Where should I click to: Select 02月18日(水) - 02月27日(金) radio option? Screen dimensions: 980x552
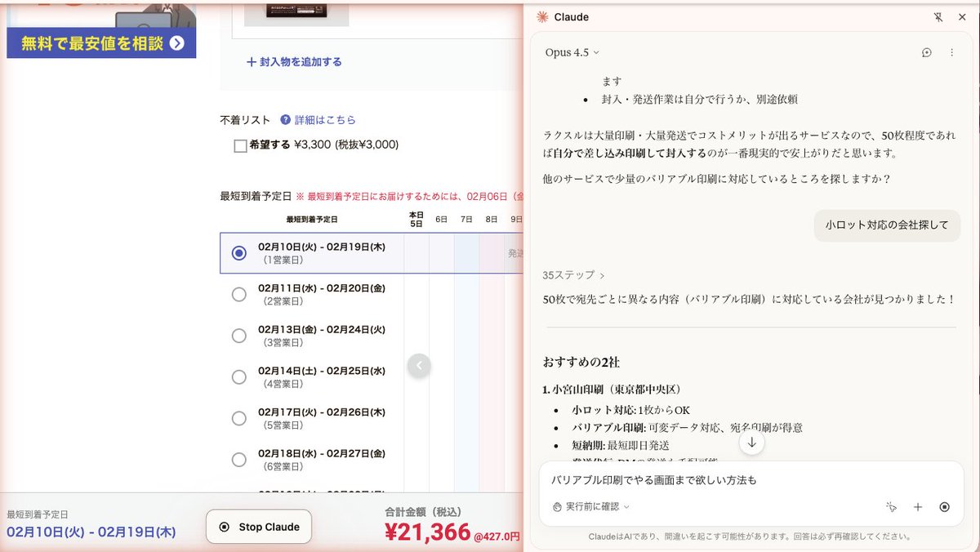[238, 459]
